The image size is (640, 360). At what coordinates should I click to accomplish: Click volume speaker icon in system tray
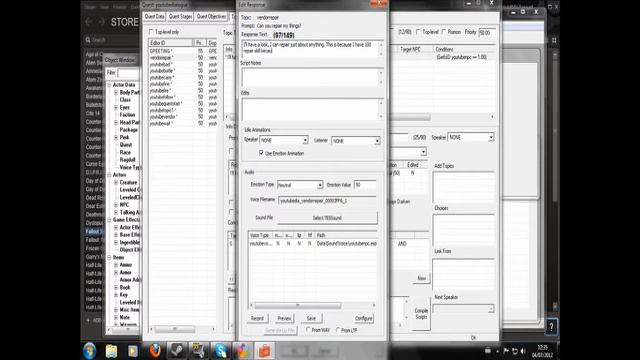523,351
